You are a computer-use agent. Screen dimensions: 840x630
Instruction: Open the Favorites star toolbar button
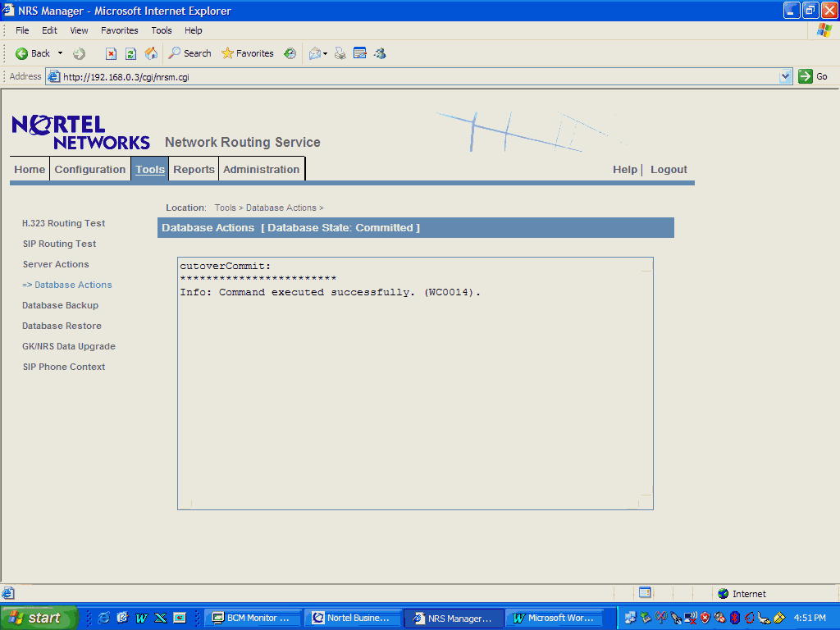pyautogui.click(x=248, y=53)
